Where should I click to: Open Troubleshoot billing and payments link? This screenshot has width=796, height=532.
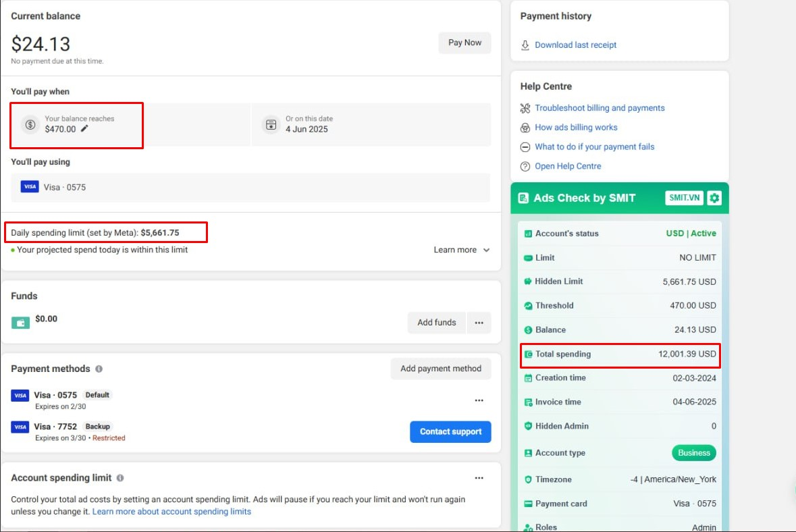click(x=600, y=108)
